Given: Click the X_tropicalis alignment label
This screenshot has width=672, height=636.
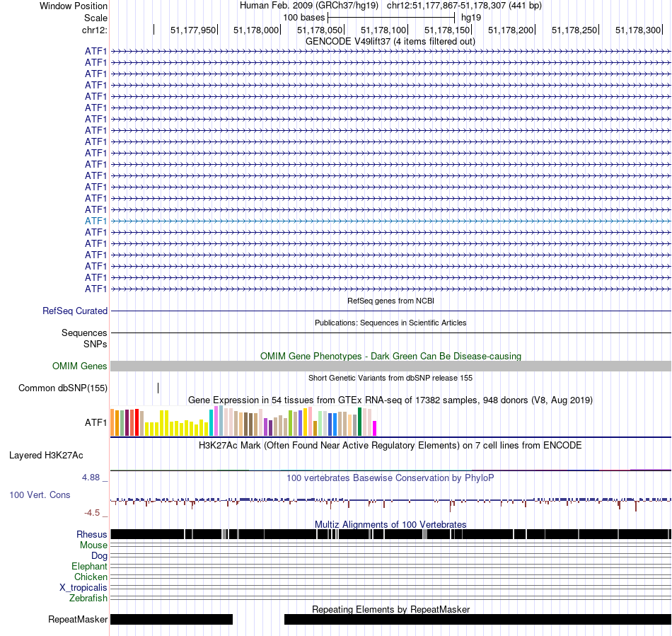Looking at the screenshot, I should 83,588.
